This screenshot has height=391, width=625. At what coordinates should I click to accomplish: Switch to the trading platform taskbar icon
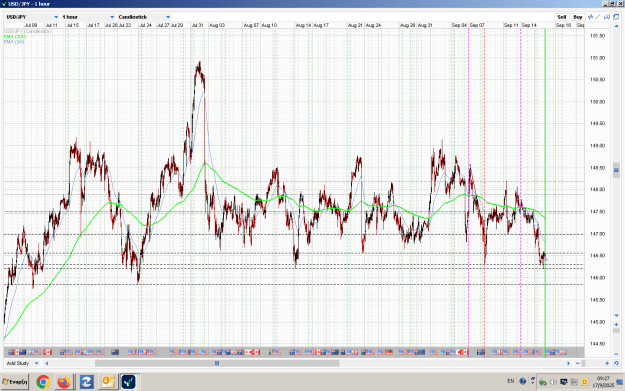(x=129, y=382)
